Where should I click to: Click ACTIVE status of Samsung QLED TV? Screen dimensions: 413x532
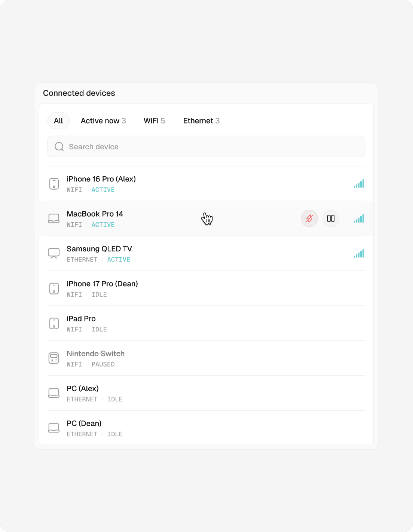(x=119, y=260)
